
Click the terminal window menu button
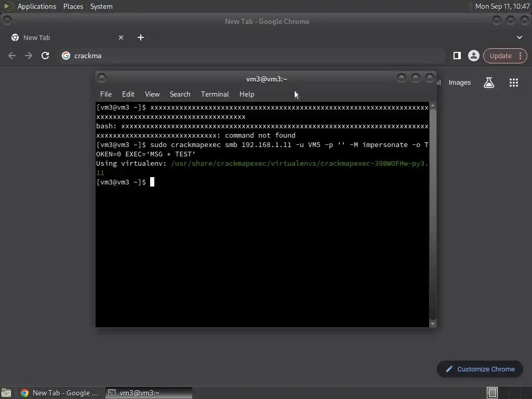pos(102,78)
